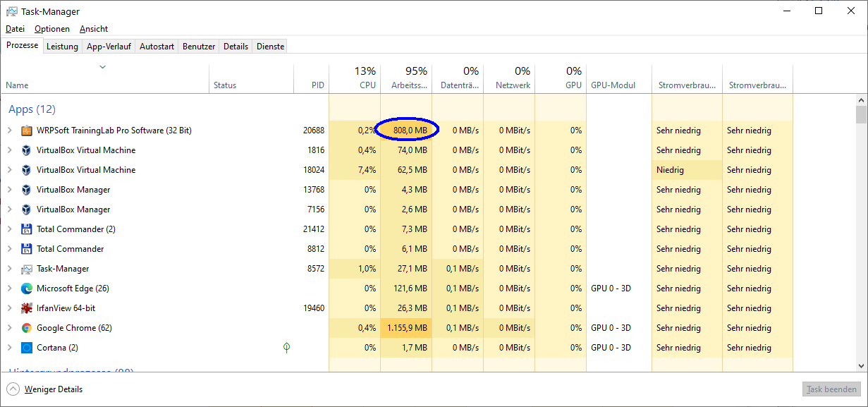This screenshot has height=407, width=868.
Task: Click the Cortana icon
Action: (27, 348)
